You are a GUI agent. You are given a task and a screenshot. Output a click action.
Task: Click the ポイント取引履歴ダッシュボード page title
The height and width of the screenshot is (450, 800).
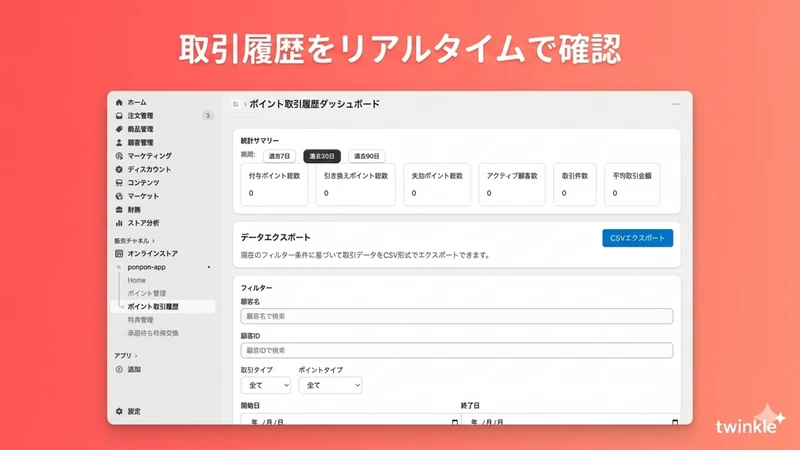[x=314, y=104]
